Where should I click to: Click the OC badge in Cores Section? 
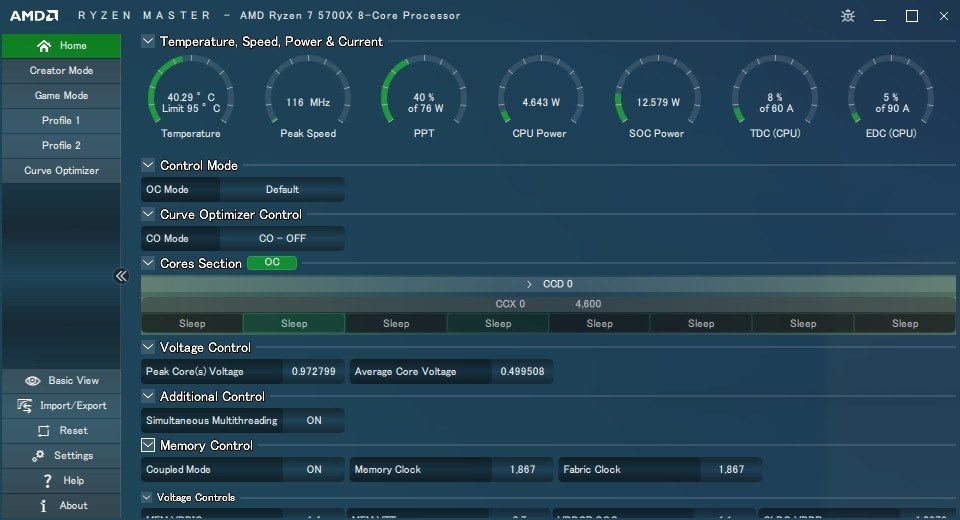272,263
